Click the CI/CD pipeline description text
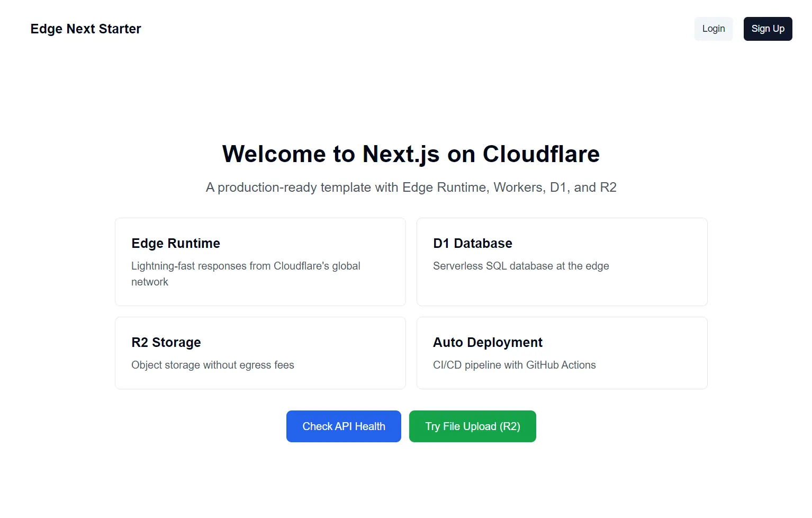 (x=514, y=365)
